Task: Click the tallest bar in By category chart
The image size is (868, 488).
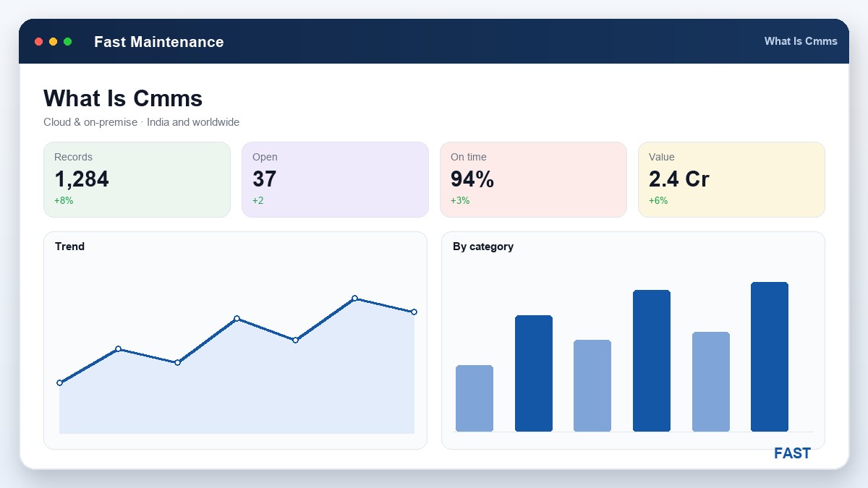Action: point(770,357)
